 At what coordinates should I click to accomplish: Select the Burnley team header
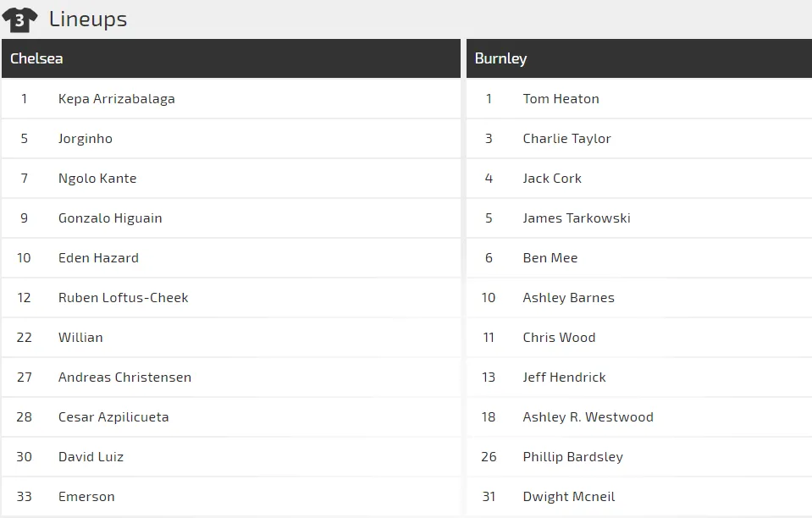[500, 58]
